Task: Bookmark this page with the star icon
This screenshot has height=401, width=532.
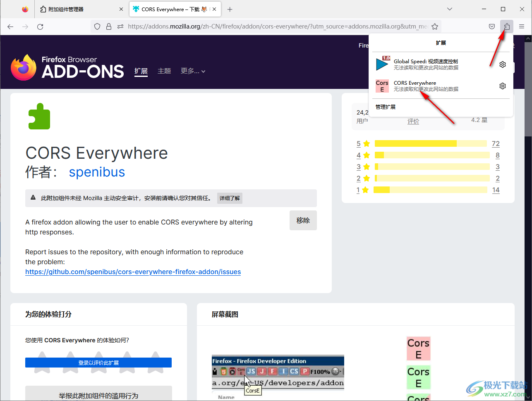Action: pyautogui.click(x=435, y=26)
